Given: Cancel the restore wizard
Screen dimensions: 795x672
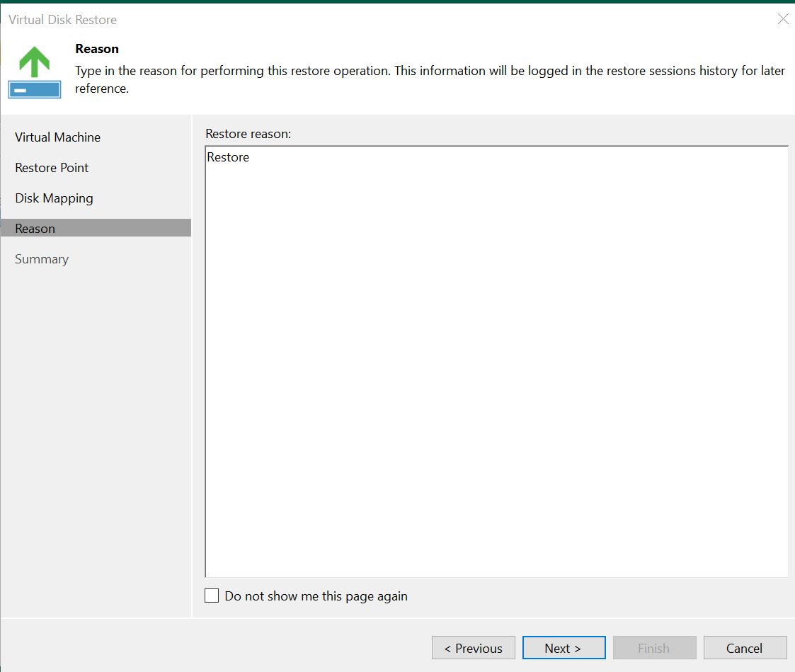Looking at the screenshot, I should (x=744, y=648).
